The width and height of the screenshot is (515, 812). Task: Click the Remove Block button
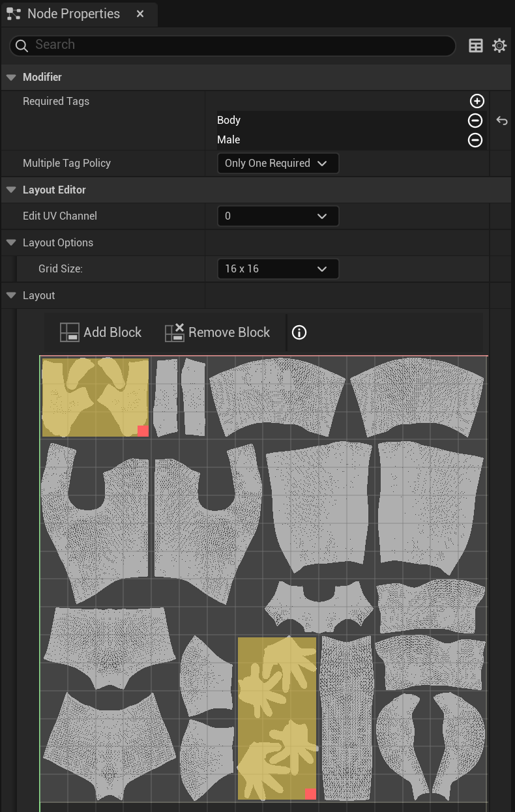click(x=217, y=332)
